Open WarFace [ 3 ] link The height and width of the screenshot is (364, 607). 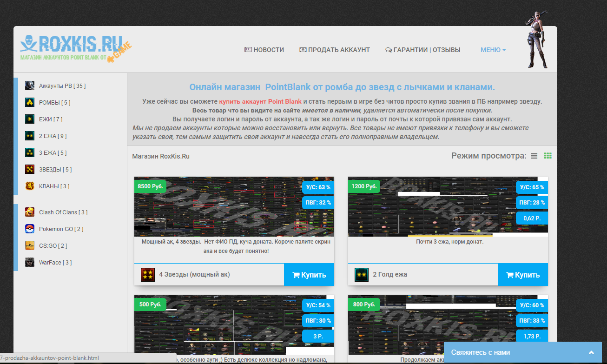coord(55,263)
